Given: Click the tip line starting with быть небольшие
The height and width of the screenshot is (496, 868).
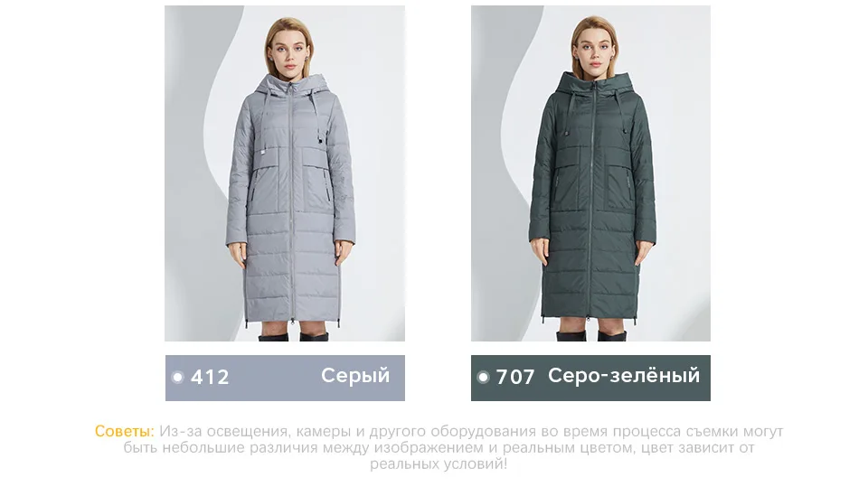Looking at the screenshot, I should (x=439, y=448).
